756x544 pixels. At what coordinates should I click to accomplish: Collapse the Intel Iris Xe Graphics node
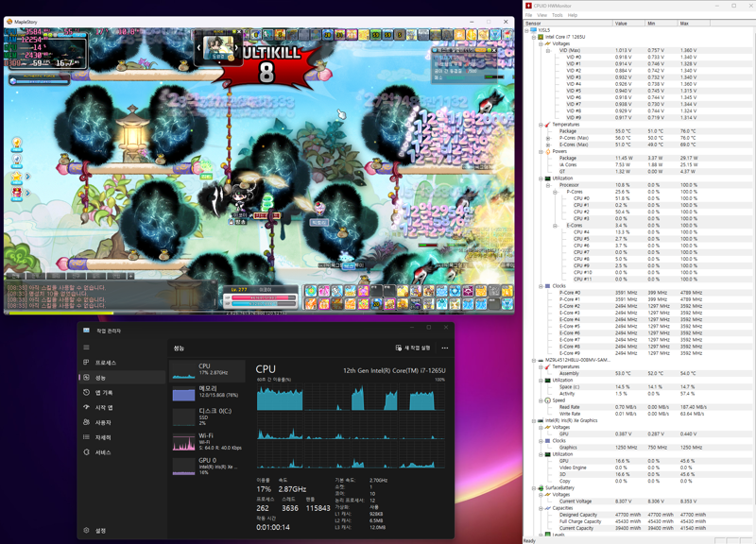534,420
